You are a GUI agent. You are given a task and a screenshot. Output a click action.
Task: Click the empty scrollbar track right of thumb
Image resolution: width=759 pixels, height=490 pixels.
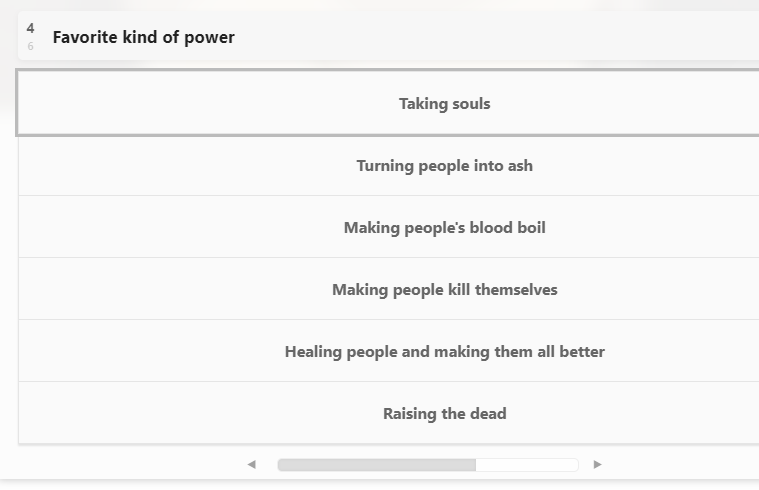527,465
